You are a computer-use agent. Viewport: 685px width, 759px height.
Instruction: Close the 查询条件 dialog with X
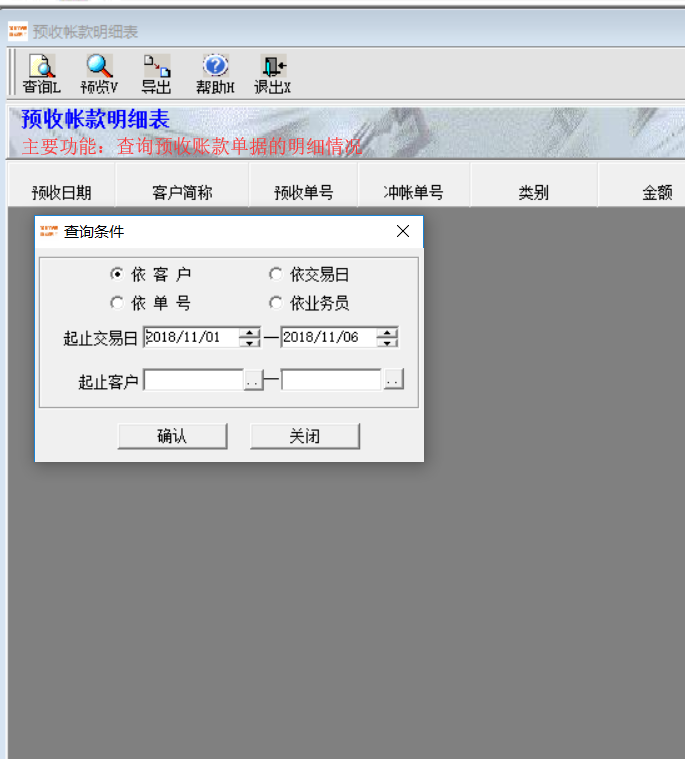403,231
